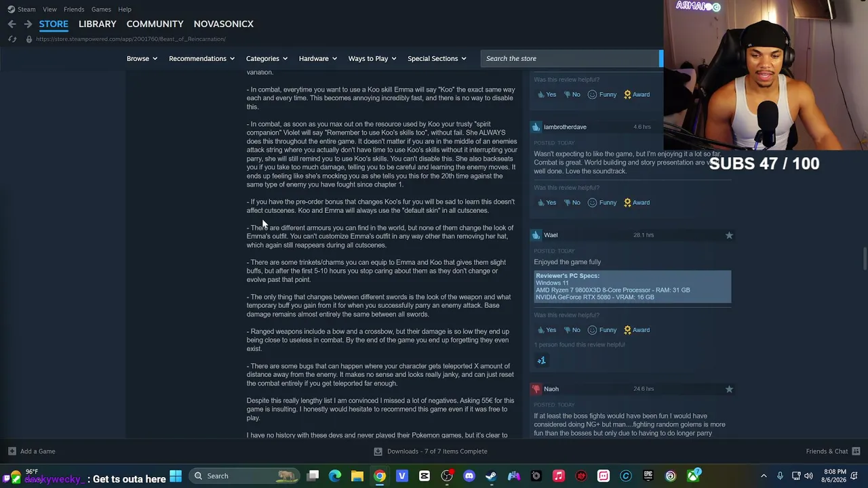The height and width of the screenshot is (488, 868).
Task: Give an Award to lambrotherdave's review
Action: [637, 203]
